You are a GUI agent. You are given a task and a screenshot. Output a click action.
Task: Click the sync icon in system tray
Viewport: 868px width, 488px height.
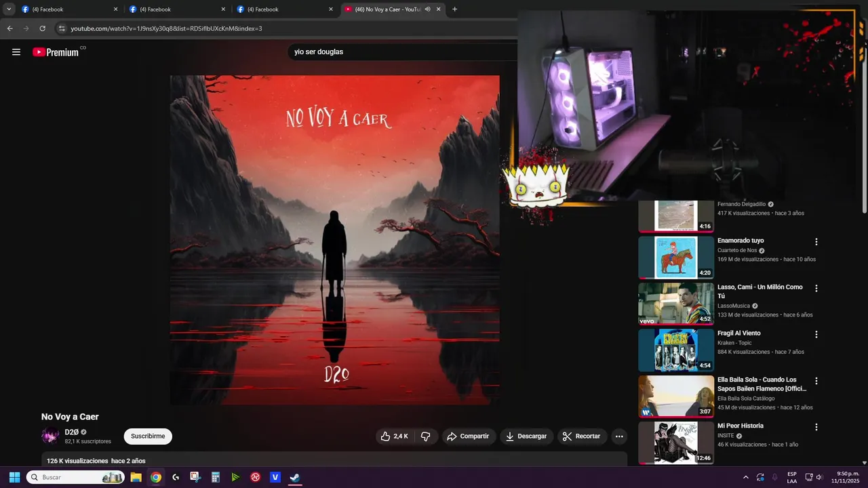[x=760, y=477]
